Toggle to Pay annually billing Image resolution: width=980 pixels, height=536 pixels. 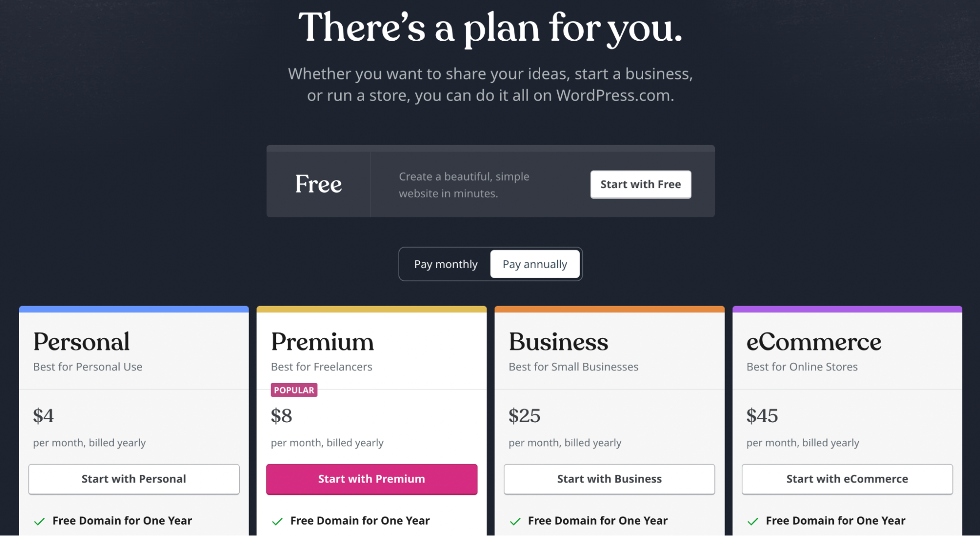(x=534, y=264)
